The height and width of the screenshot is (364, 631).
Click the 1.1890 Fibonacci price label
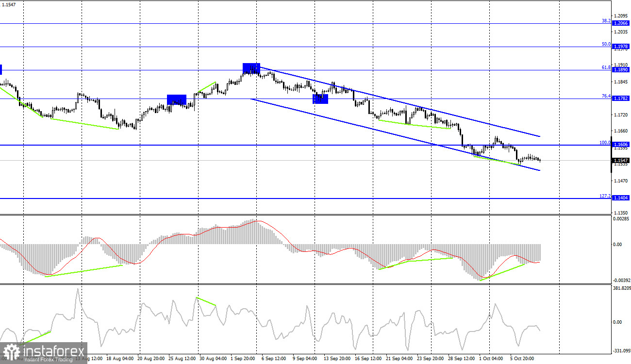621,70
